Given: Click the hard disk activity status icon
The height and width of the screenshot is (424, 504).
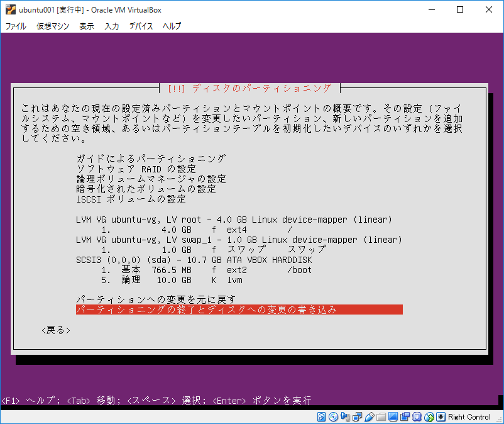Looking at the screenshot, I should pos(321,417).
